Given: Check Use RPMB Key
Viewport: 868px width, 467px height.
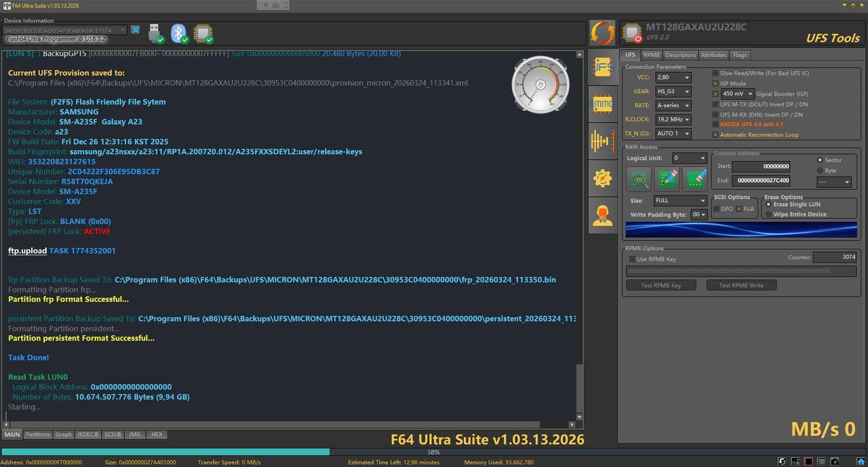Looking at the screenshot, I should 633,259.
